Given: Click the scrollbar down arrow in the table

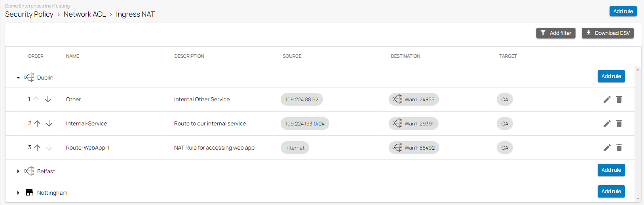Looking at the screenshot, I should [638, 199].
